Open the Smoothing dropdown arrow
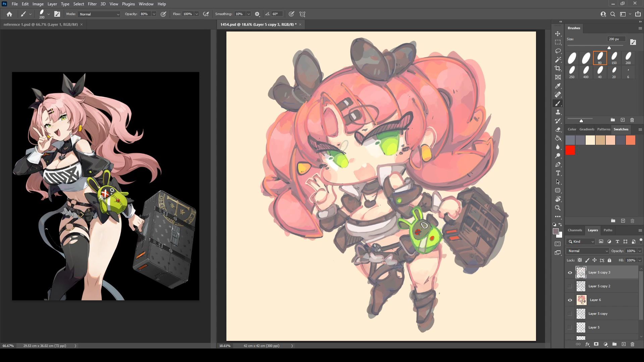Screen dimensions: 644x362 (x=249, y=14)
